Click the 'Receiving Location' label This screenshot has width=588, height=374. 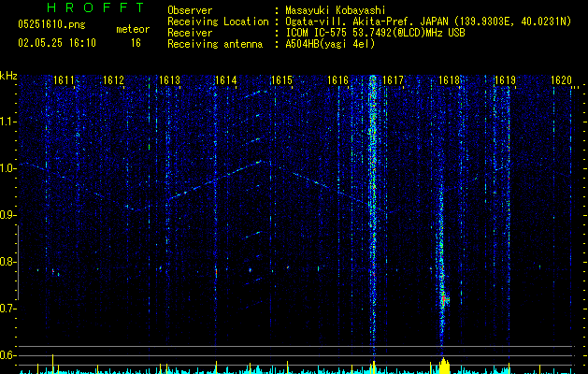[x=218, y=22]
